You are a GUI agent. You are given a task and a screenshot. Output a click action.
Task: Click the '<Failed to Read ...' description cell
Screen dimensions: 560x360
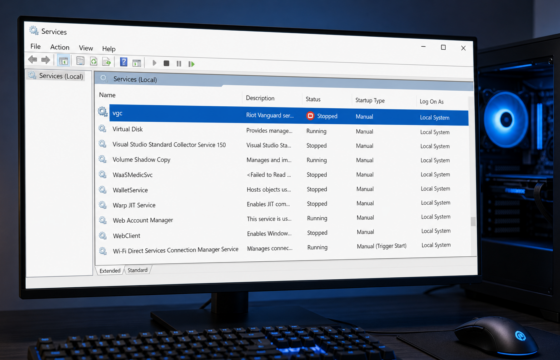click(269, 175)
